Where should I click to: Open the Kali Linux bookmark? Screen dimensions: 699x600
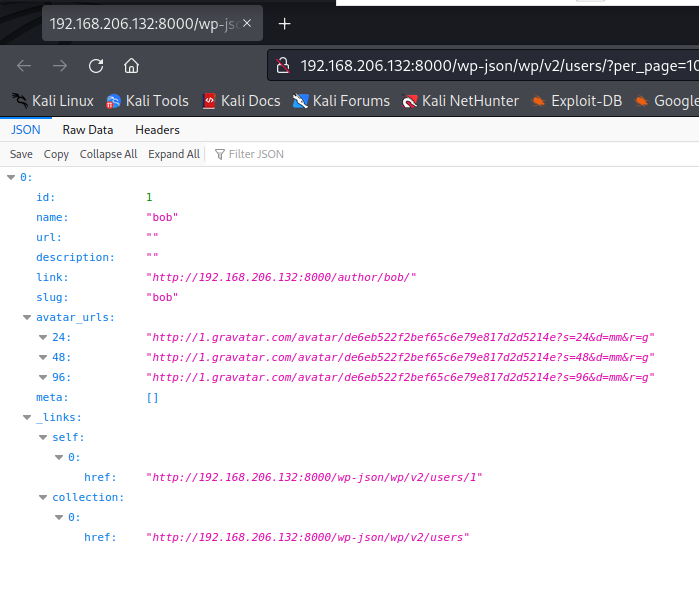tap(53, 101)
